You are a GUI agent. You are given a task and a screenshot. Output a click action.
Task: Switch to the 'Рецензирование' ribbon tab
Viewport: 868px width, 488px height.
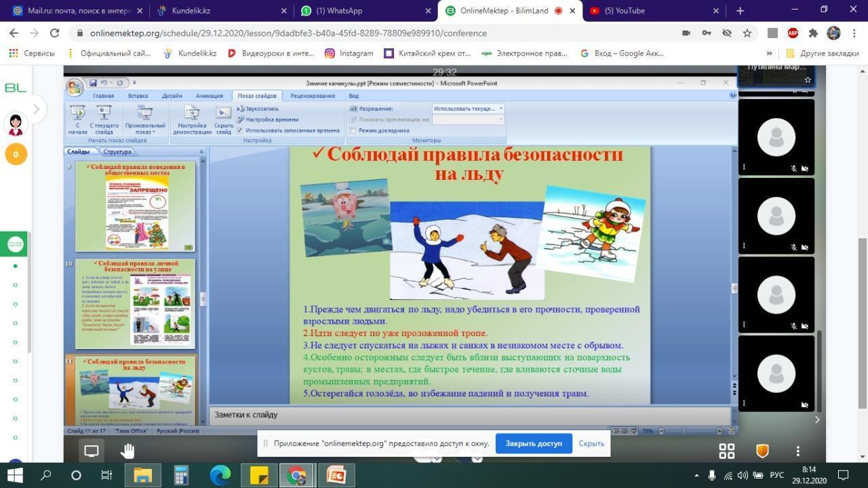tap(313, 96)
